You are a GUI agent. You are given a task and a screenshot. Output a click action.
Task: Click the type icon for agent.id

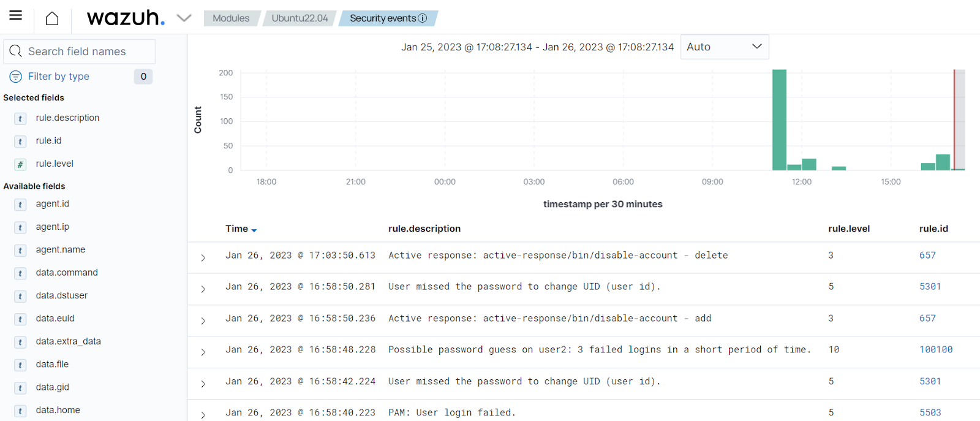coord(20,205)
